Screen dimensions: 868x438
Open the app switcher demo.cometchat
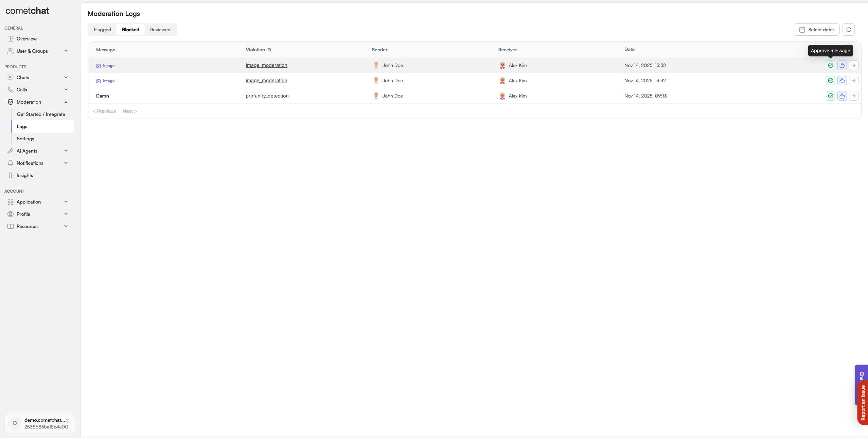pos(40,423)
